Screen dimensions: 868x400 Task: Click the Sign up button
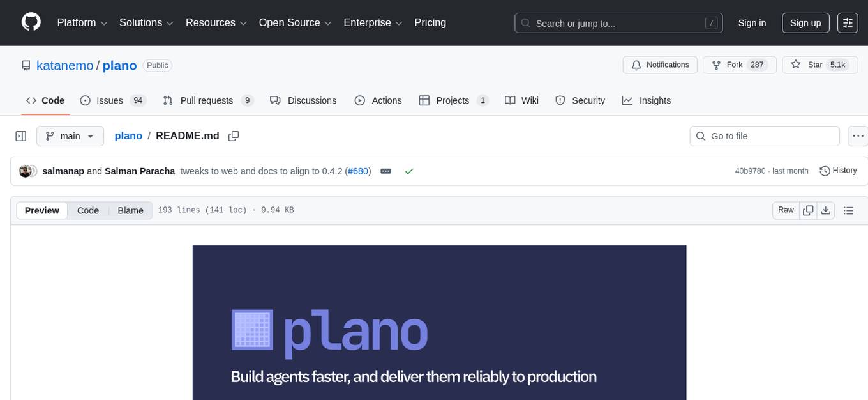pos(805,22)
